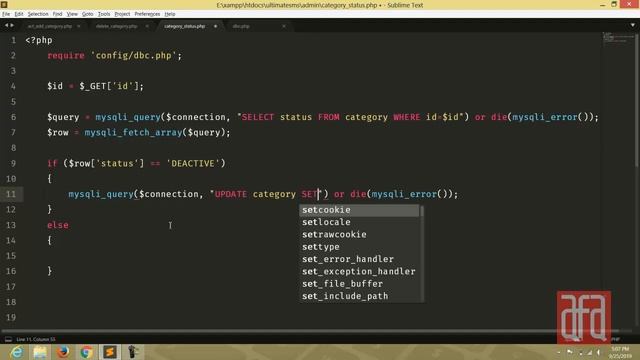
Task: Click line number 6 in the gutter
Action: pyautogui.click(x=13, y=117)
